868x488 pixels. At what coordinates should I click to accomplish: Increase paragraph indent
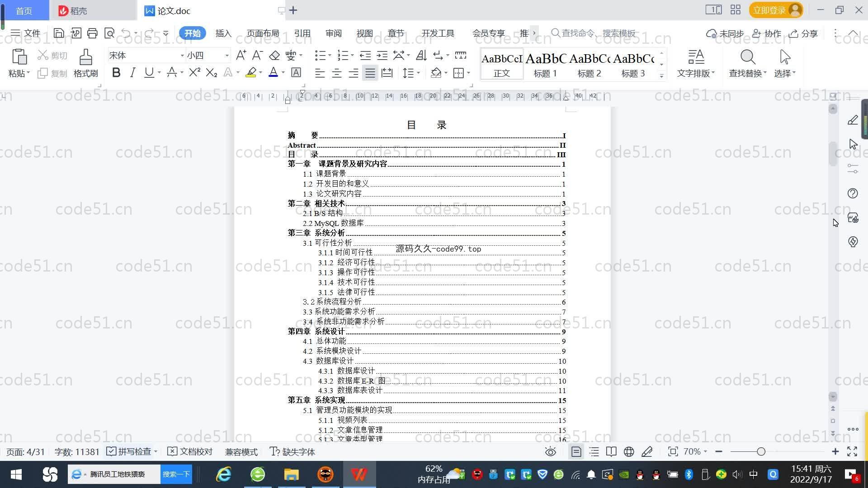(382, 56)
